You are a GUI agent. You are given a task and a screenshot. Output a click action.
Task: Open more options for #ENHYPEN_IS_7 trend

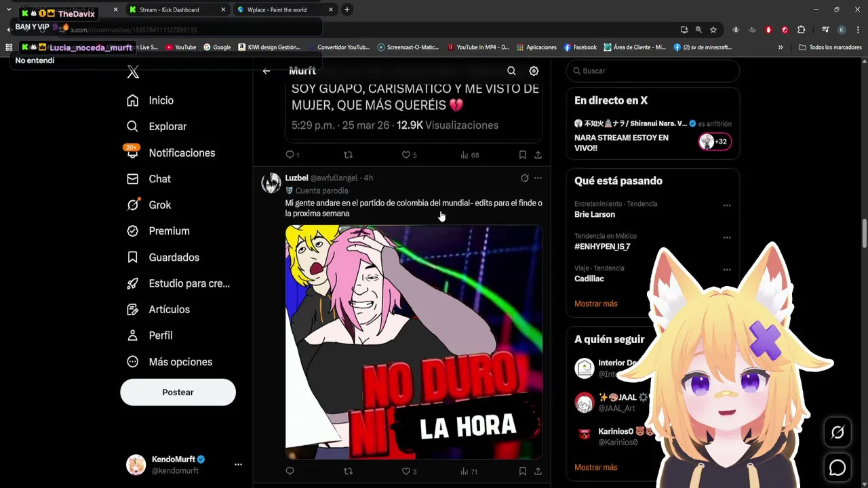point(727,238)
